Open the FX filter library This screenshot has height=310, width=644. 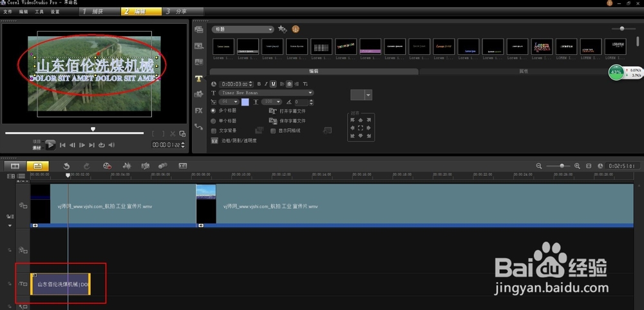pyautogui.click(x=199, y=110)
